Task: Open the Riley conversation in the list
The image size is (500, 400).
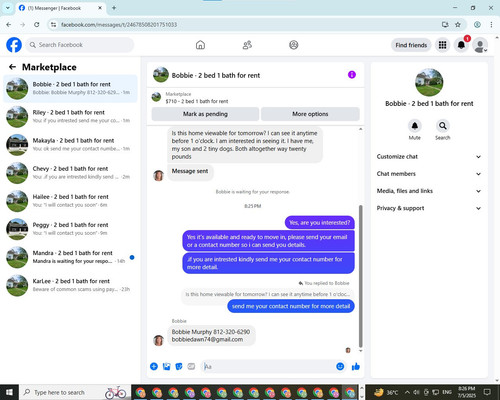Action: click(70, 116)
